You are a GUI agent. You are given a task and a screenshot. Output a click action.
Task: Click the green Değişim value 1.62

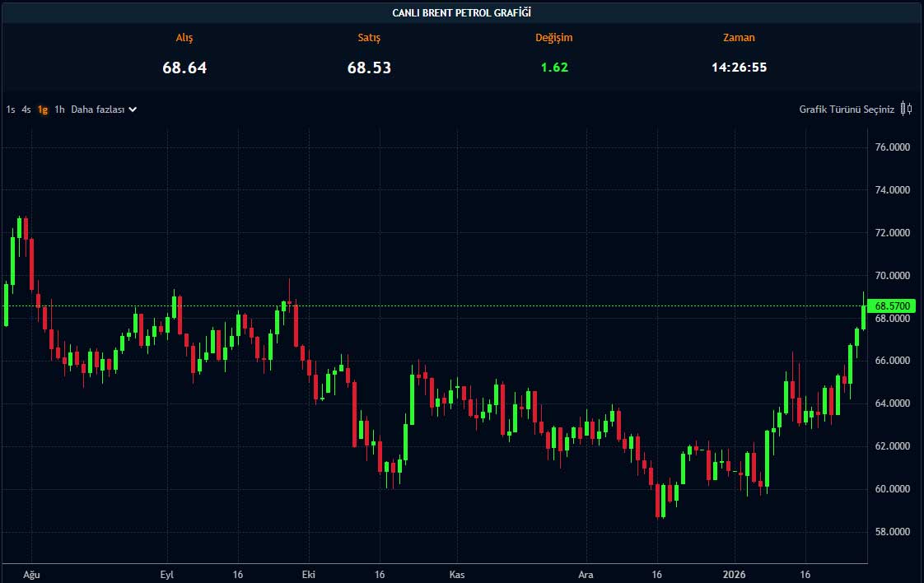pos(554,68)
